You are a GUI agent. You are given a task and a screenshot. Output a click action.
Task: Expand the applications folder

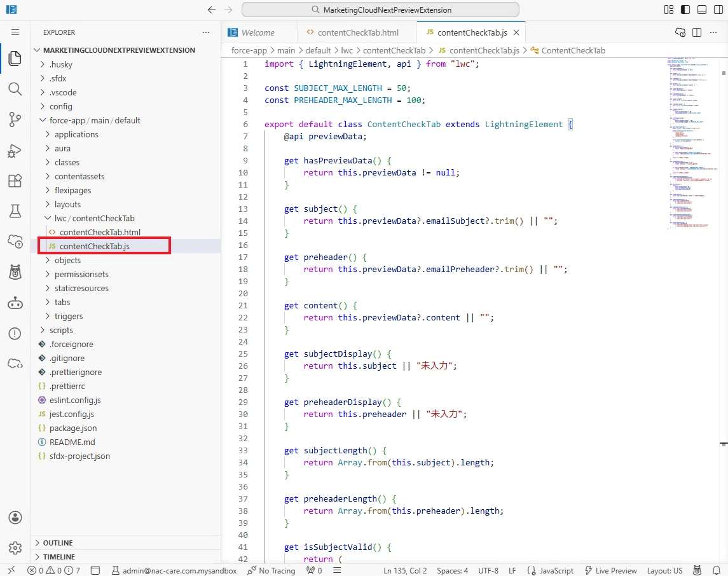click(125, 134)
